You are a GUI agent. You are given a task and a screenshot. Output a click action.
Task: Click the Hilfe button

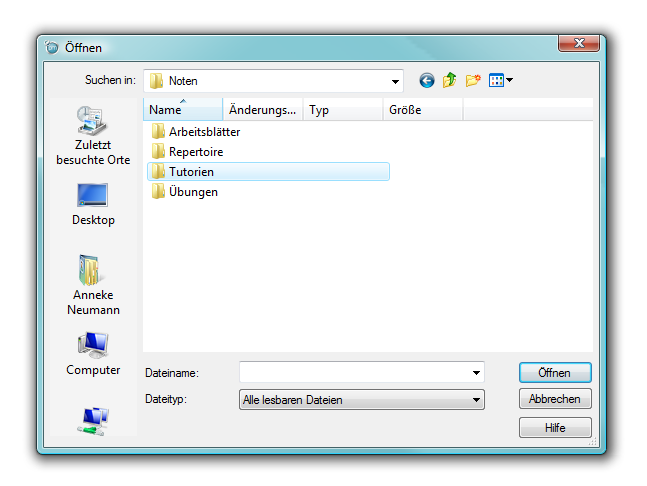pyautogui.click(x=555, y=427)
